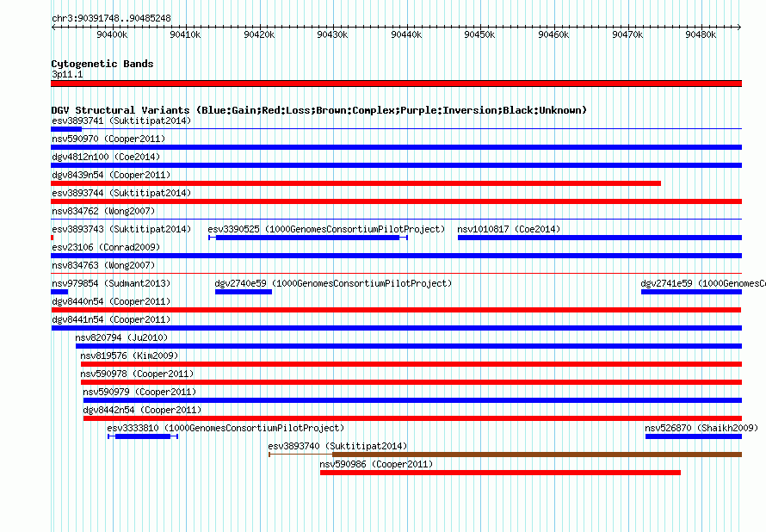Select dgv8440n54 (Cooper2011) red loss bar
The height and width of the screenshot is (532, 766).
click(396, 310)
